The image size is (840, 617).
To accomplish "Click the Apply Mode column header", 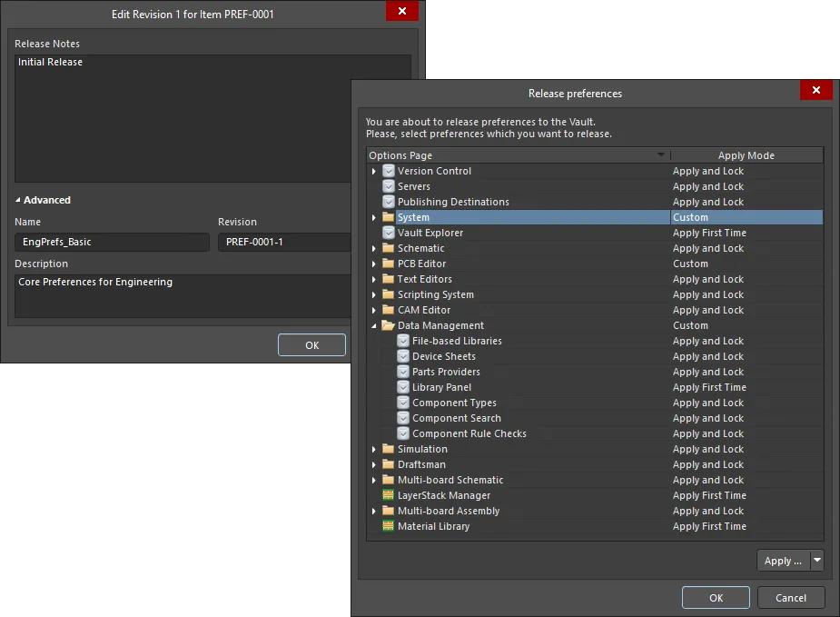I will click(746, 155).
